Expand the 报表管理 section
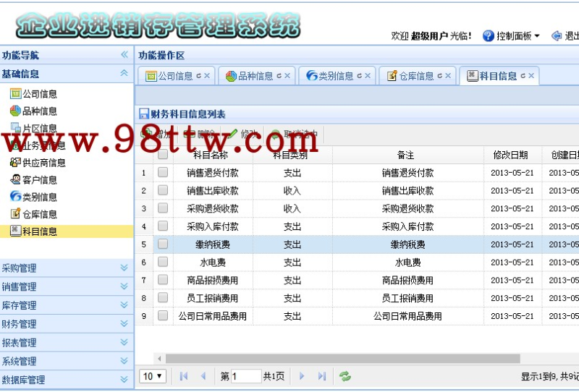 (124, 342)
